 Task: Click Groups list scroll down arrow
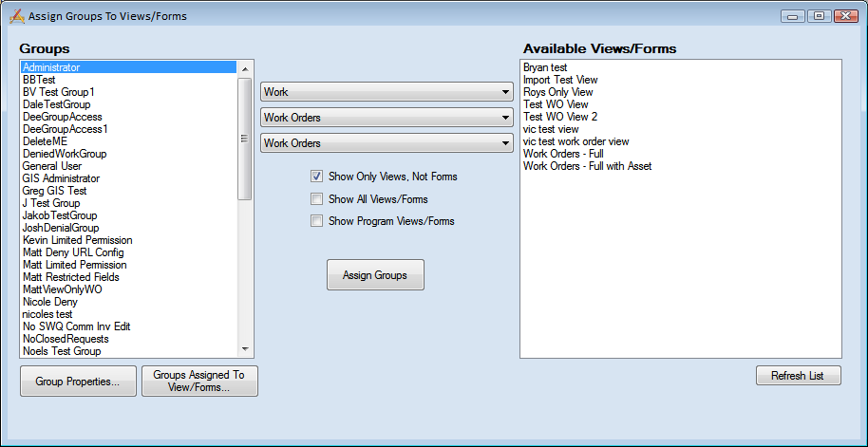click(x=245, y=349)
